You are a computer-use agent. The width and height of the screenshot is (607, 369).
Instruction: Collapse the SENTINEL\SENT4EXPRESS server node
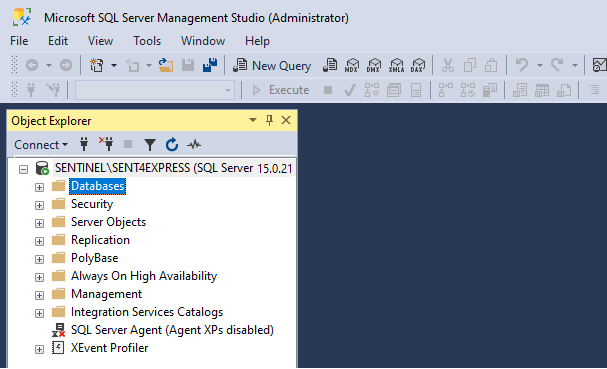[x=24, y=169]
